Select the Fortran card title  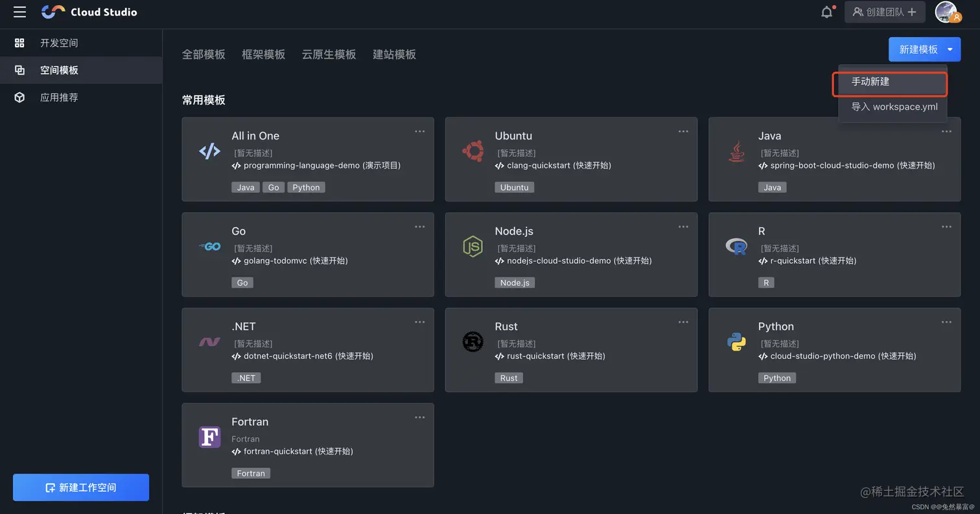pos(250,421)
